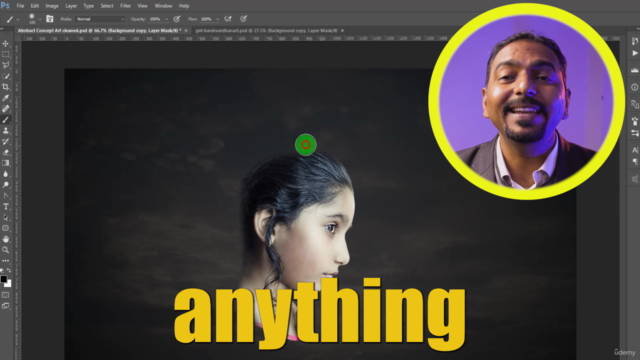Select the Path Selection tool
Image resolution: width=640 pixels, height=360 pixels.
coord(5,217)
